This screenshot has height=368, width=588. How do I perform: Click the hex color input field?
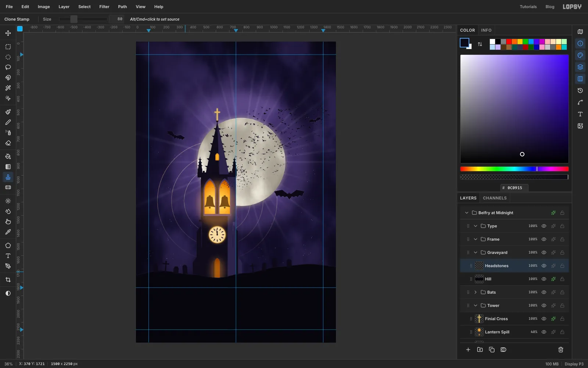tap(514, 188)
